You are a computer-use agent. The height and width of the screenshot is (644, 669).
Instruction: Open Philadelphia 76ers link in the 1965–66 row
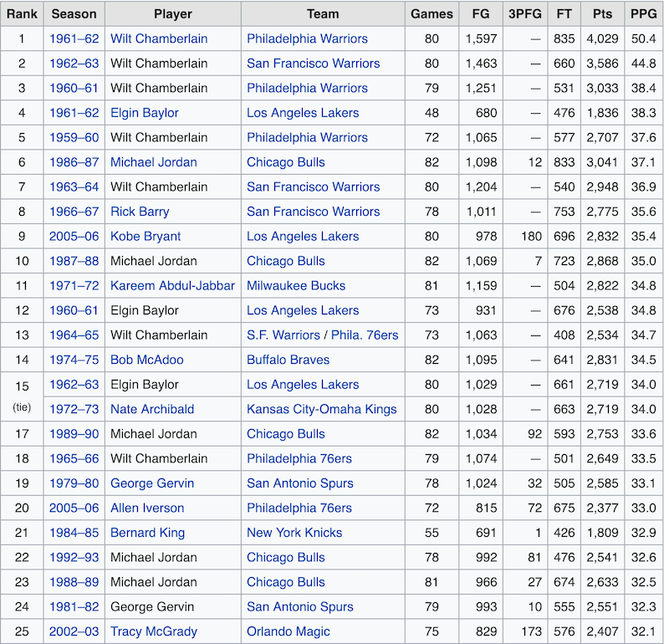[x=299, y=459]
